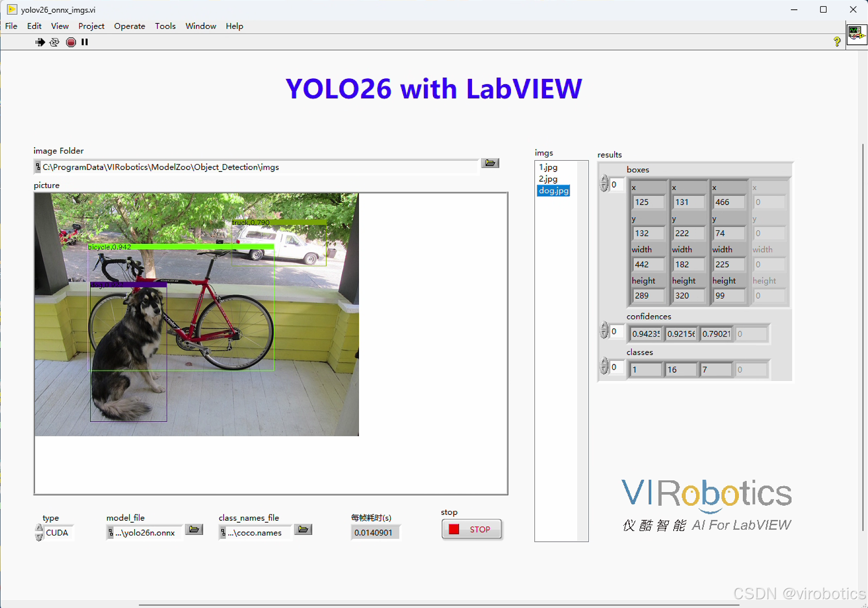Click the second box width value 182
This screenshot has height=608, width=868.
click(x=689, y=265)
